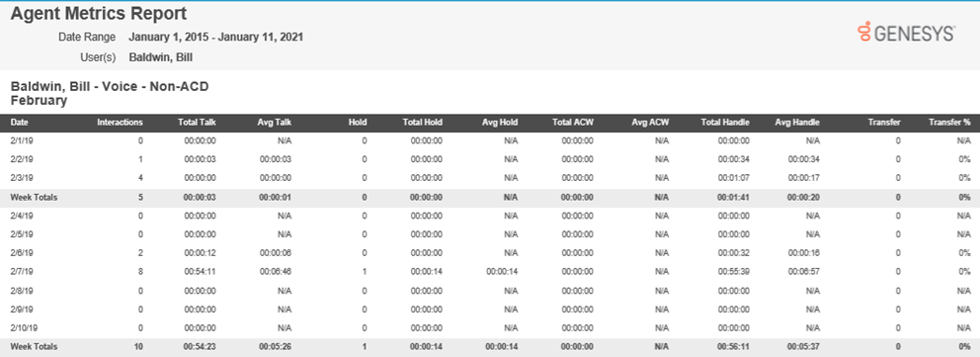Select the 2/1/19 date cell
This screenshot has height=357, width=980.
(x=21, y=141)
